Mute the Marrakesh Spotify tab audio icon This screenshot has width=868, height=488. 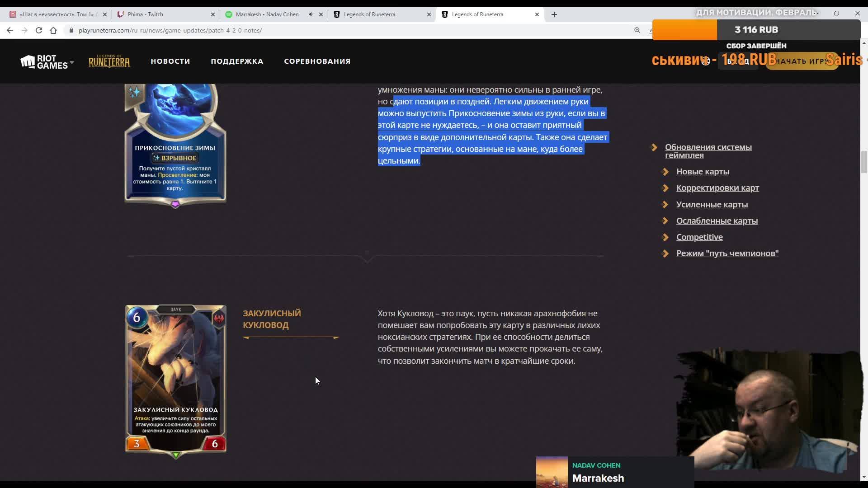pos(311,14)
